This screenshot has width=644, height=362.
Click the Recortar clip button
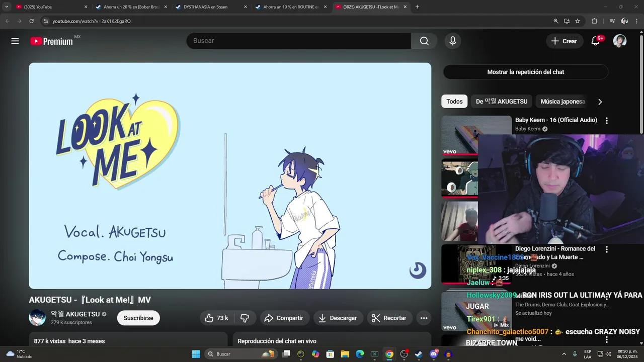tap(389, 318)
